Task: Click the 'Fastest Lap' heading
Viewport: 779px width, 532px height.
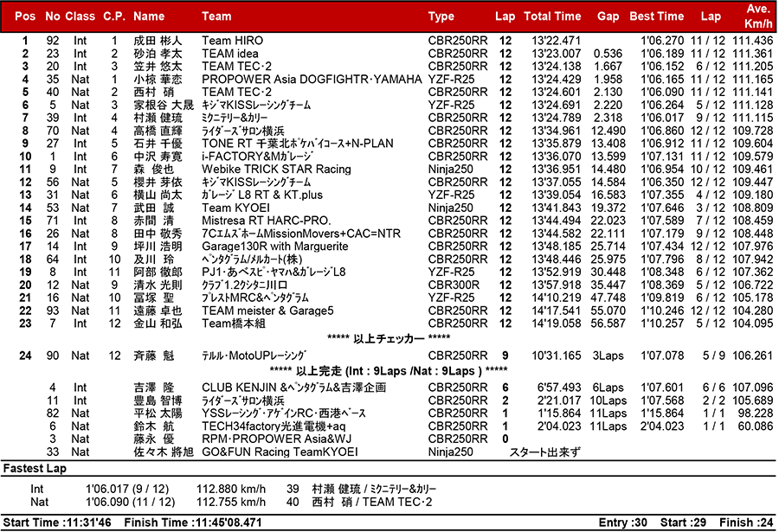Action: coord(35,469)
